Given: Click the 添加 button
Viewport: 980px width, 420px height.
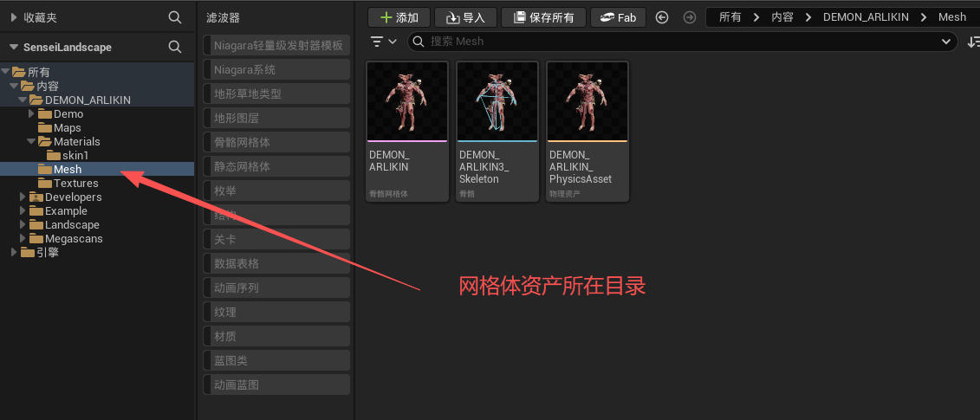Looking at the screenshot, I should point(399,17).
